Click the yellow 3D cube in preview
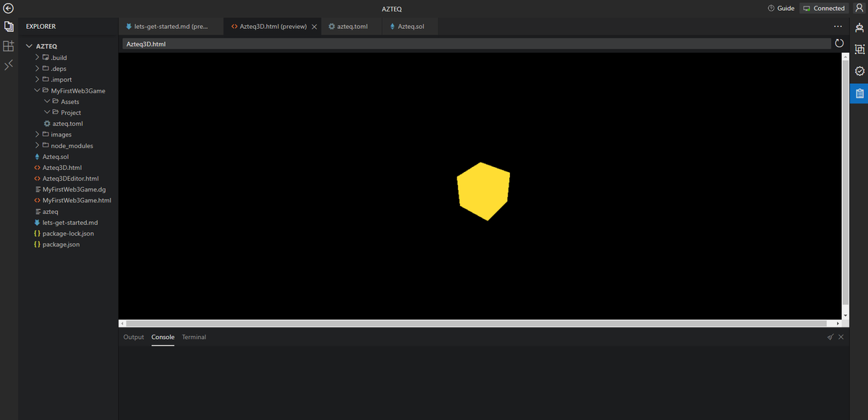Image resolution: width=868 pixels, height=420 pixels. (483, 191)
